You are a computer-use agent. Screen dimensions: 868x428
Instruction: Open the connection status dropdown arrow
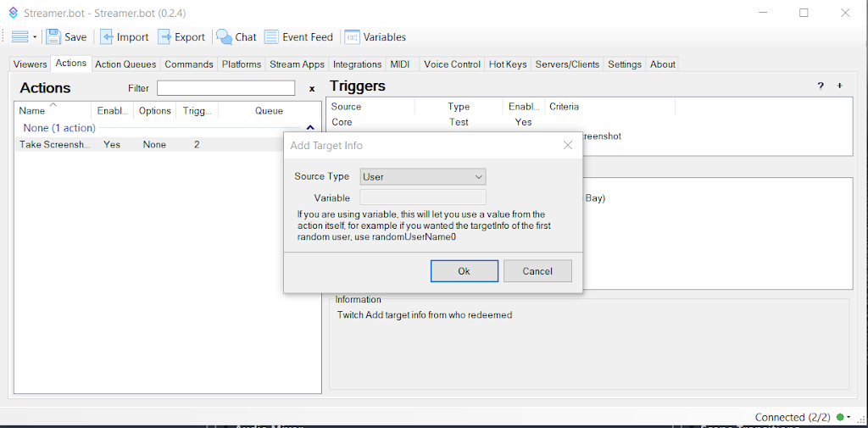coord(849,417)
